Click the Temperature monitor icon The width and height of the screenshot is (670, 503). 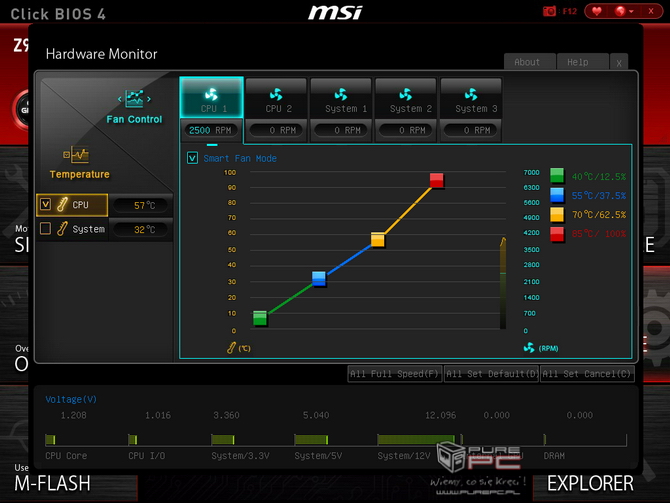[77, 155]
